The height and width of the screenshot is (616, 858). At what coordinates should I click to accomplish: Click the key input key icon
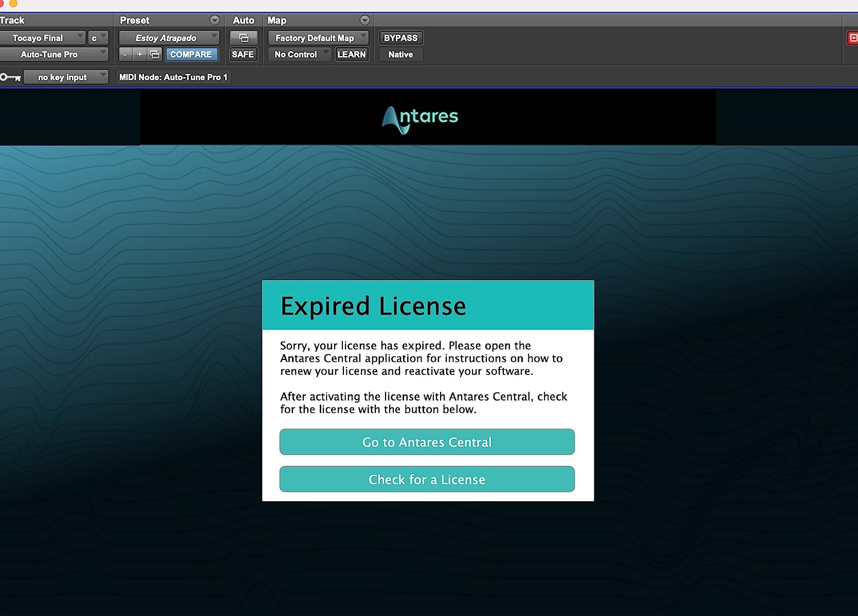[10, 77]
